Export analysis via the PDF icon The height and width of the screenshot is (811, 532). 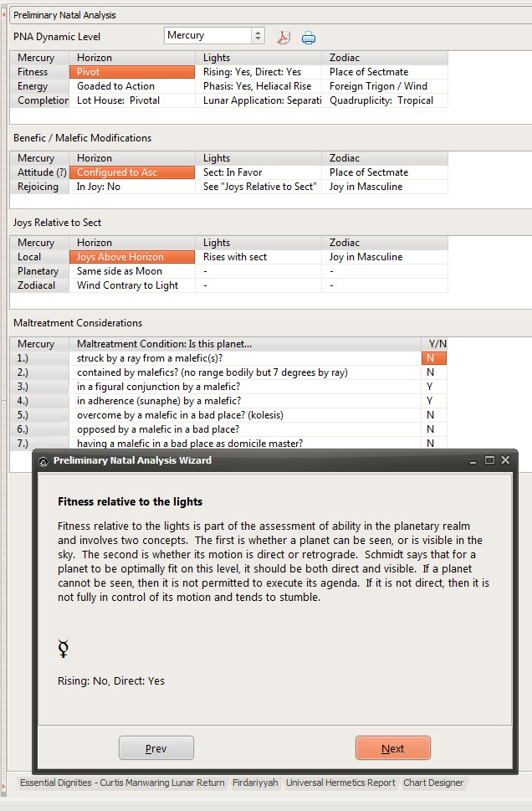284,37
